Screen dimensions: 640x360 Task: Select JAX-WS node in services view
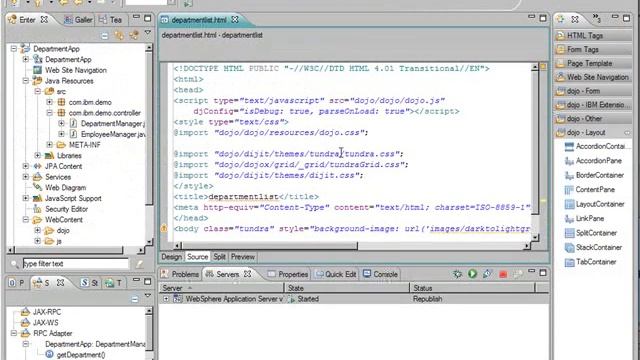click(x=40, y=322)
